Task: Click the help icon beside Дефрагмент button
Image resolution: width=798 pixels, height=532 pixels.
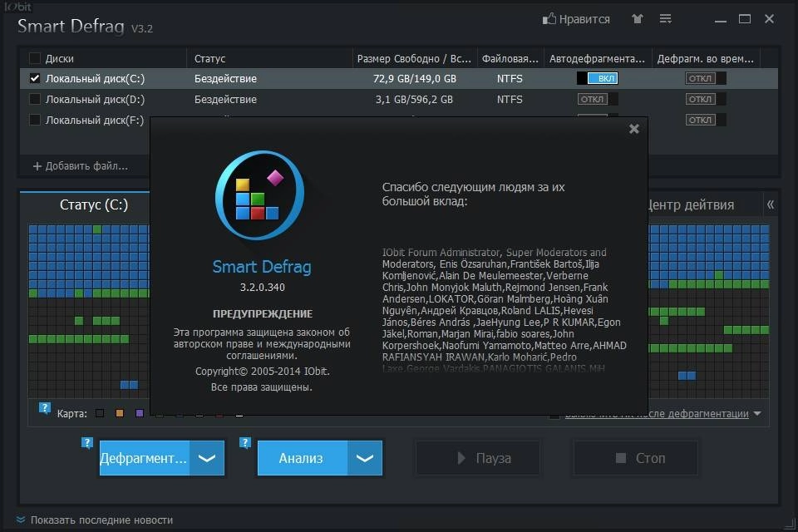Action: point(87,443)
